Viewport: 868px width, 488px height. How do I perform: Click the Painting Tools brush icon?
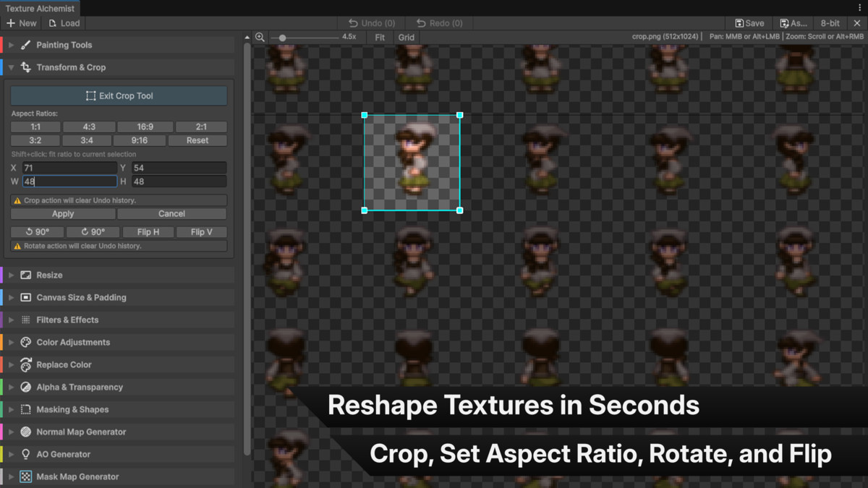point(26,45)
